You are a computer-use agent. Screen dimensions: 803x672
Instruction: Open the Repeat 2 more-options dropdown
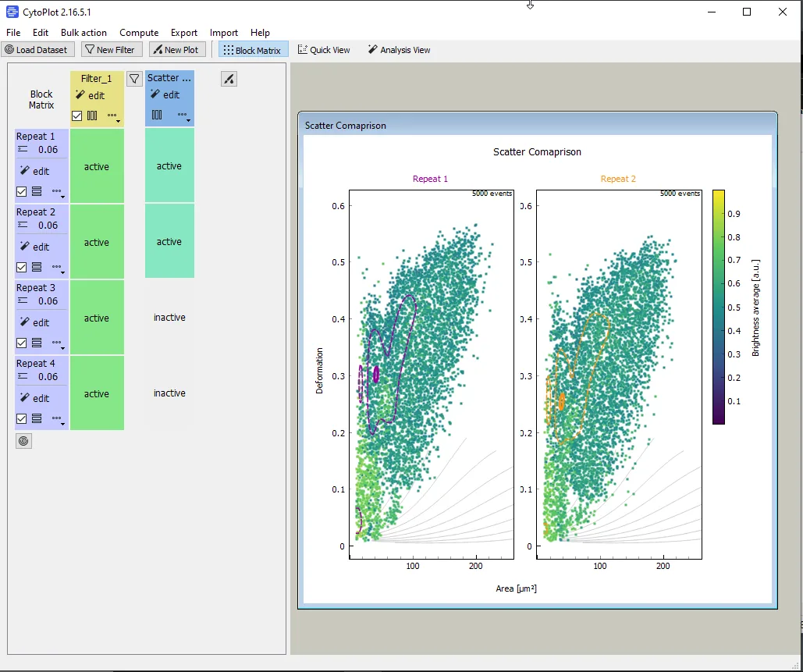59,268
